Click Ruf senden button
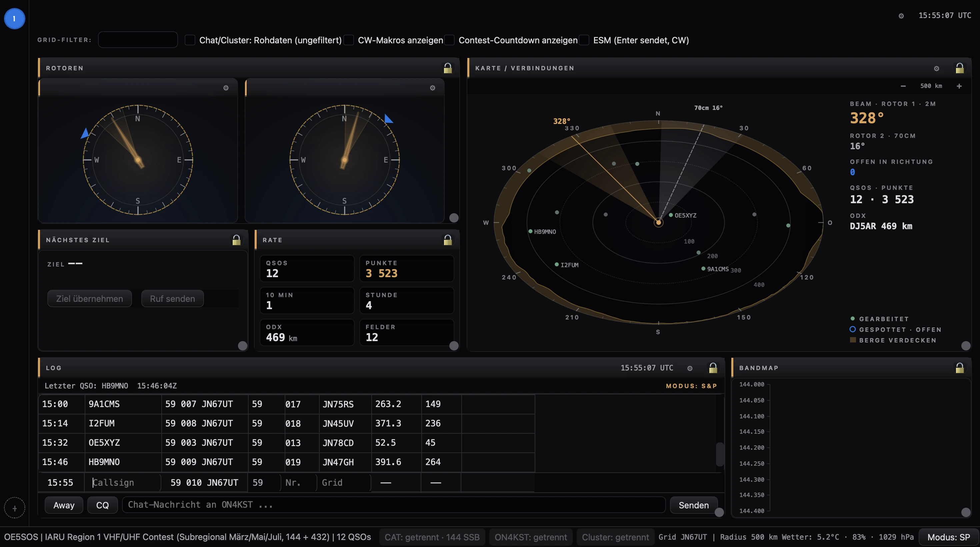Image resolution: width=980 pixels, height=547 pixels. click(x=172, y=298)
